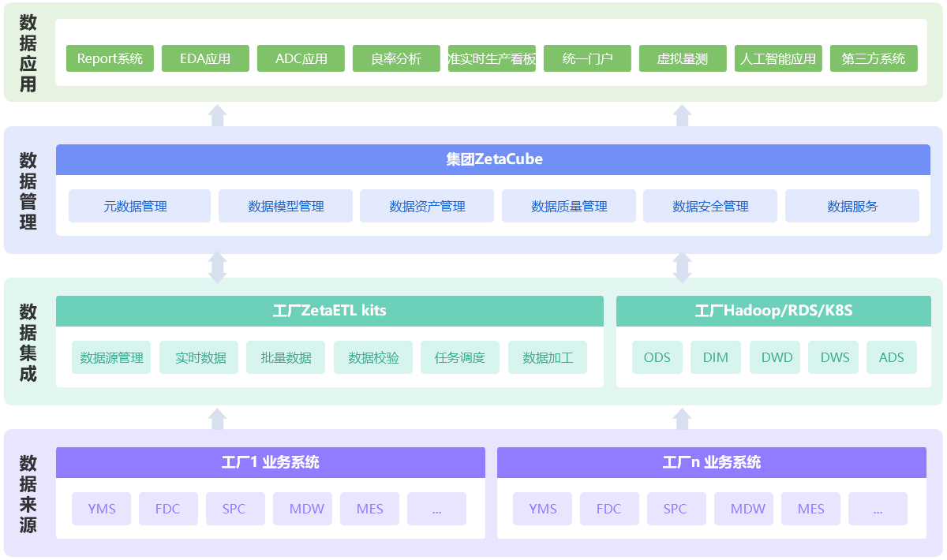
Task: Open the 数据质量管理 module
Action: [x=568, y=206]
